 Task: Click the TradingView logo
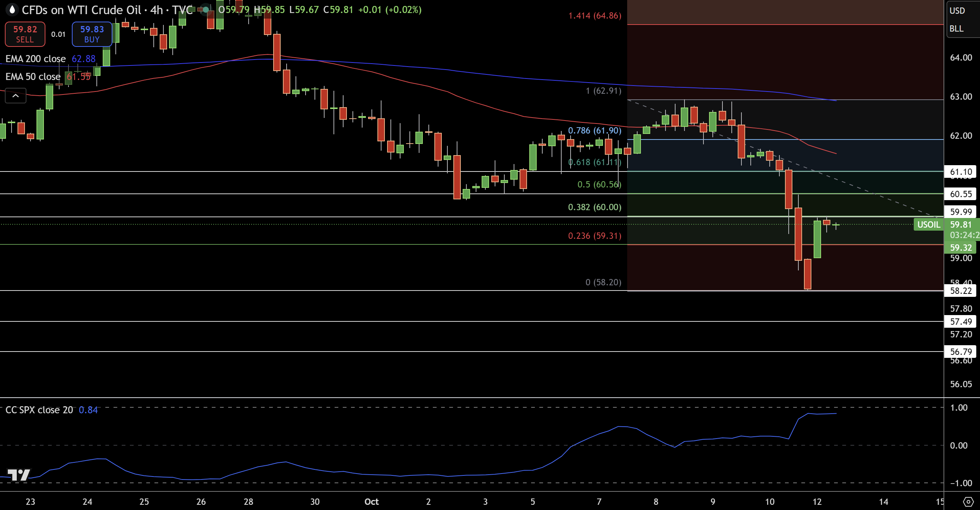pyautogui.click(x=19, y=475)
